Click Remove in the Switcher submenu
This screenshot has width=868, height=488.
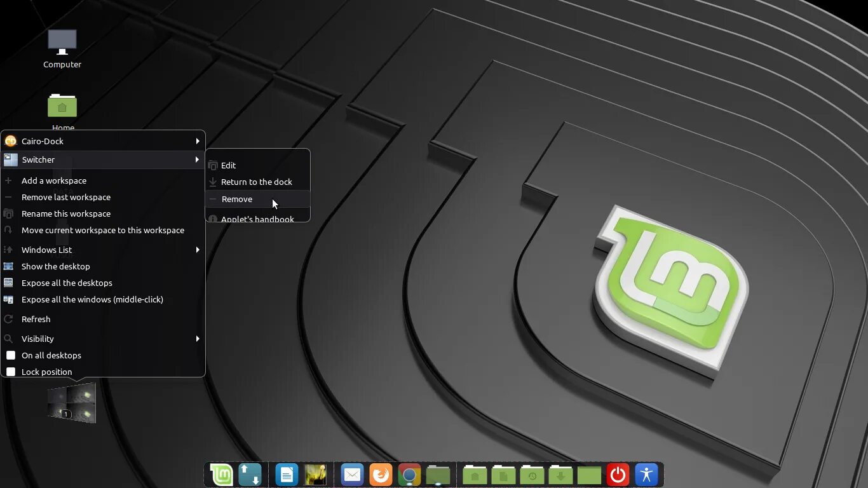click(x=257, y=199)
